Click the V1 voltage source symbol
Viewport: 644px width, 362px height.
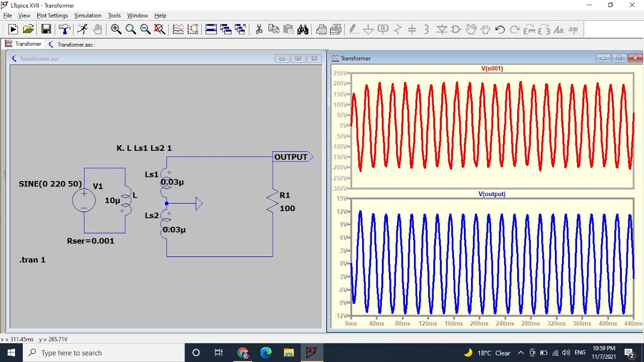84,200
